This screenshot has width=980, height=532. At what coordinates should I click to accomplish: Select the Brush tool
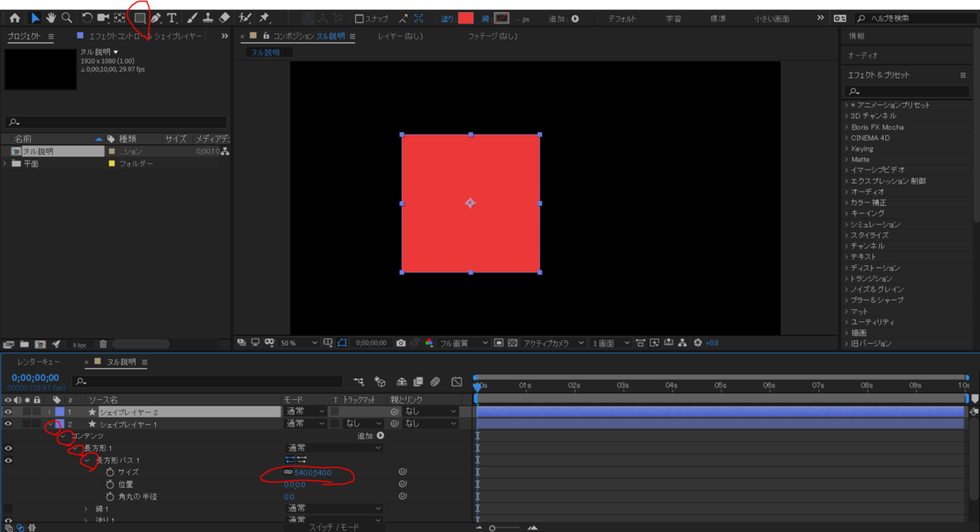coord(192,17)
